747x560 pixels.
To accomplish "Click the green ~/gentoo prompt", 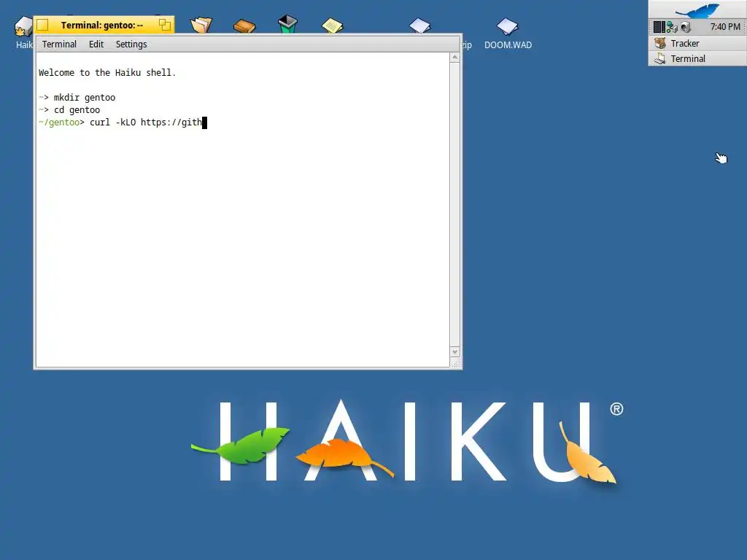I will [x=61, y=122].
